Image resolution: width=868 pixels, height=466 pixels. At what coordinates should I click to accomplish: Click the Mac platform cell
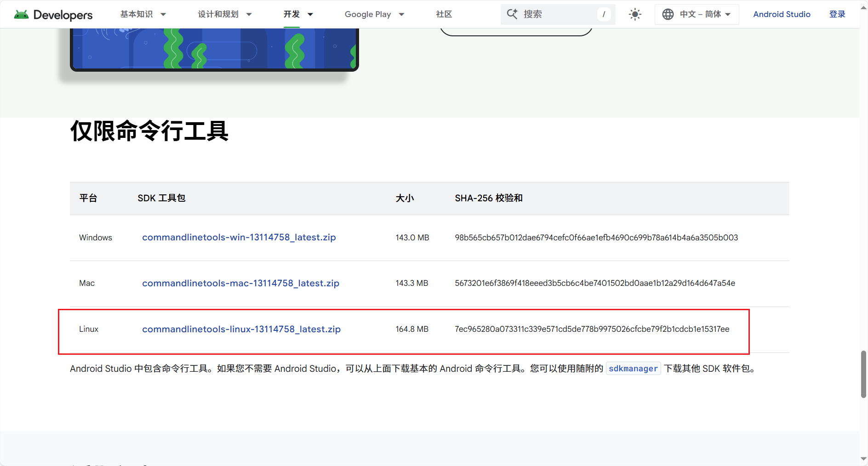(x=87, y=283)
